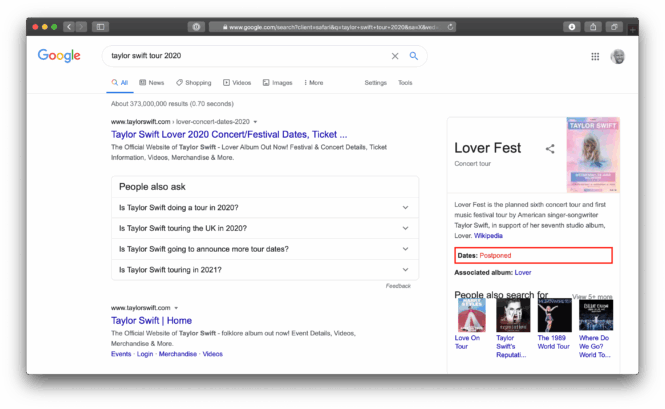
Task: Open the Videos results tab
Action: (x=238, y=83)
